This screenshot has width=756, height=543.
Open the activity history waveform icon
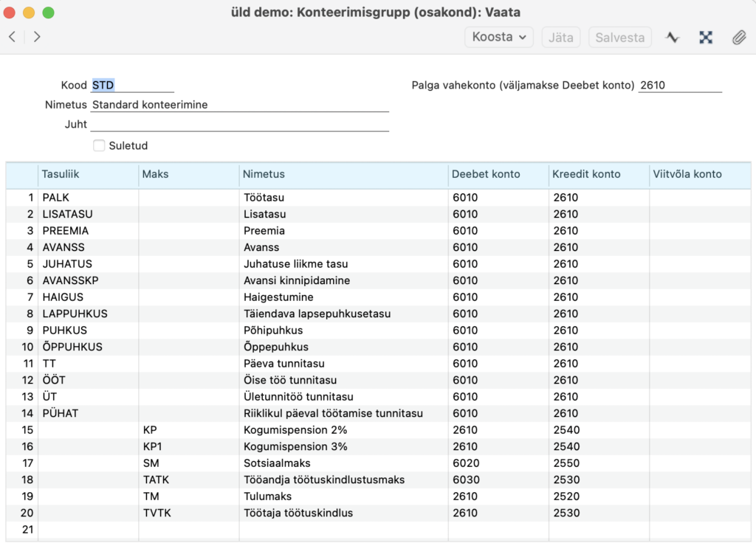[672, 37]
